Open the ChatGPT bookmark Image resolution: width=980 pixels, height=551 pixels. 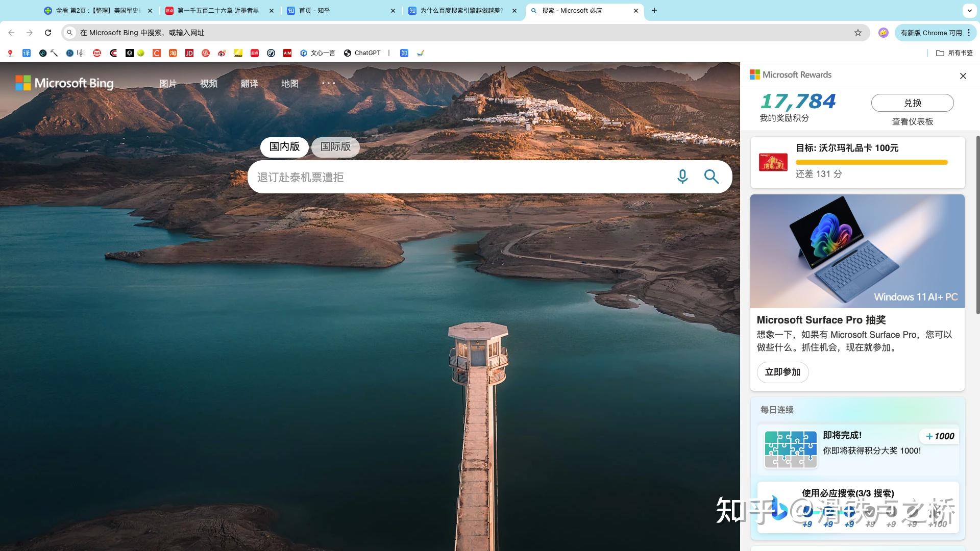click(362, 53)
